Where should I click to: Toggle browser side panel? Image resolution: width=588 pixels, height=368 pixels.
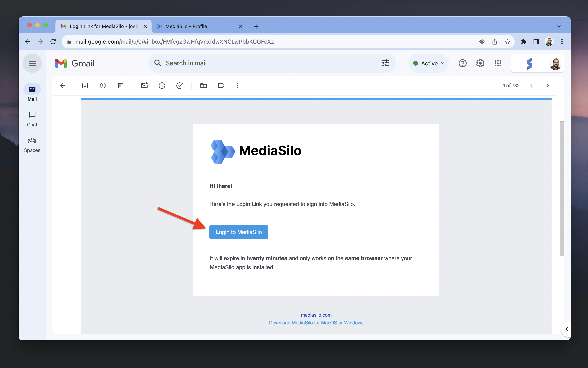pyautogui.click(x=536, y=42)
